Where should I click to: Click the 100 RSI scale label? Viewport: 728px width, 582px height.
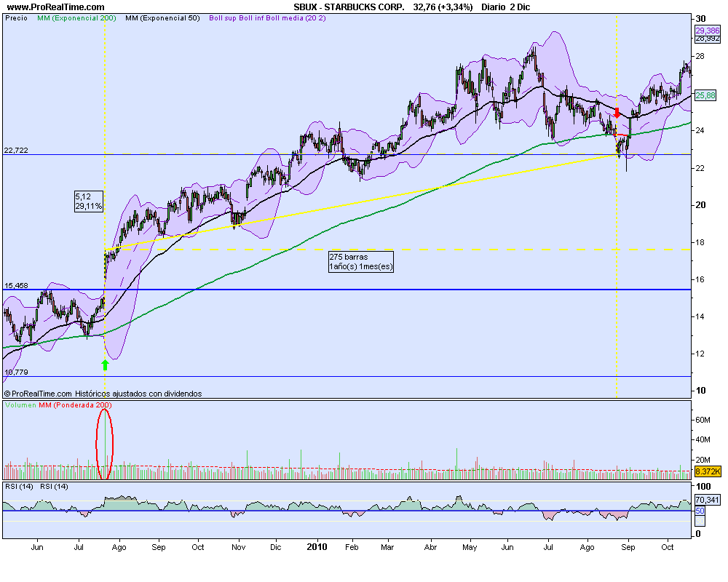point(703,487)
